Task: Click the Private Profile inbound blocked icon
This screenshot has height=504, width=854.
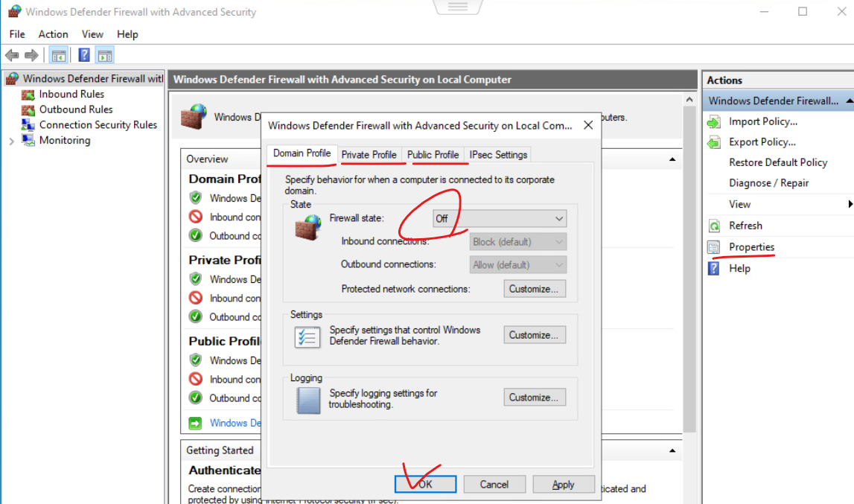Action: [x=196, y=298]
